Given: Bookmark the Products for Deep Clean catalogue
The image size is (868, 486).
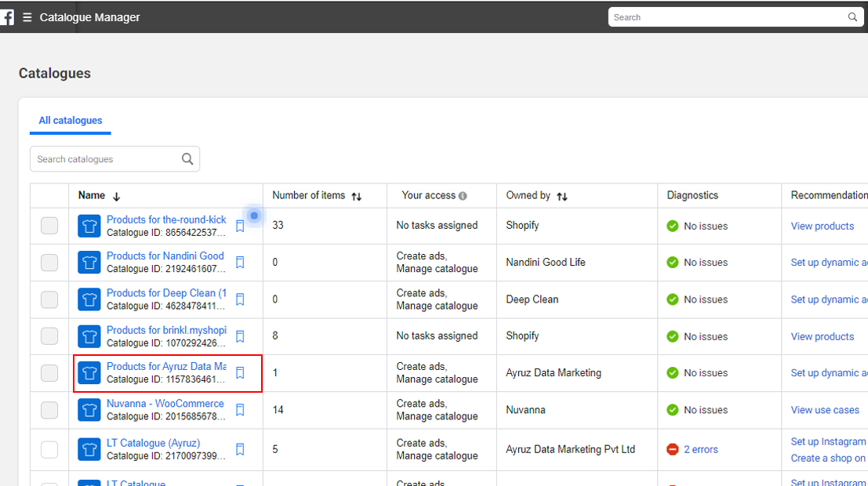Looking at the screenshot, I should 240,299.
